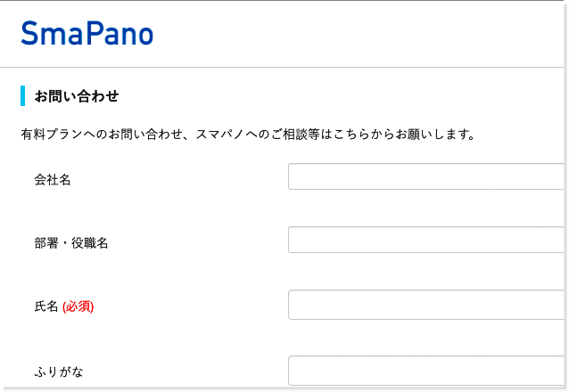Focus the 氏名 required input field
Image resolution: width=569 pixels, height=392 pixels.
click(426, 305)
